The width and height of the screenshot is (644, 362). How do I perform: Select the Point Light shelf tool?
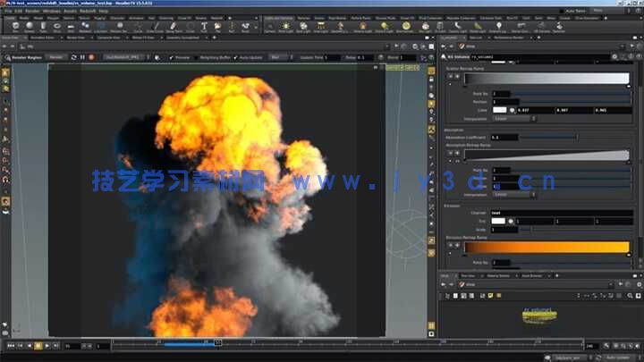(x=286, y=27)
